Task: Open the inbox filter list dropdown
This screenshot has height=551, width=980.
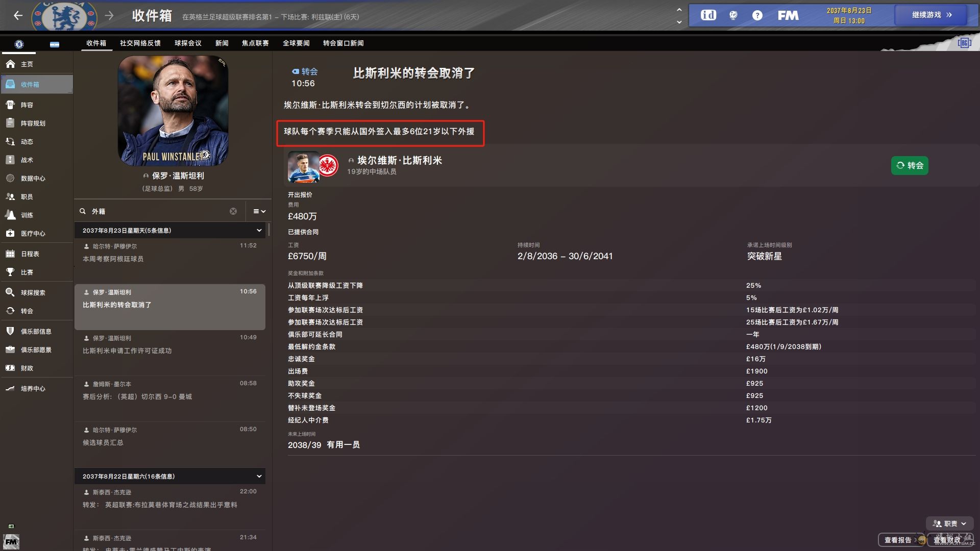Action: pos(259,211)
